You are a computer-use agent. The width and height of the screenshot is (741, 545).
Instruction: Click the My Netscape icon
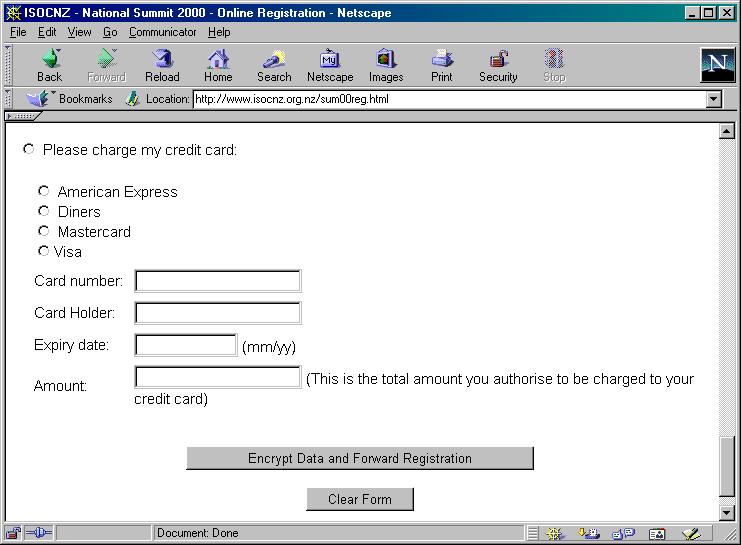click(329, 65)
